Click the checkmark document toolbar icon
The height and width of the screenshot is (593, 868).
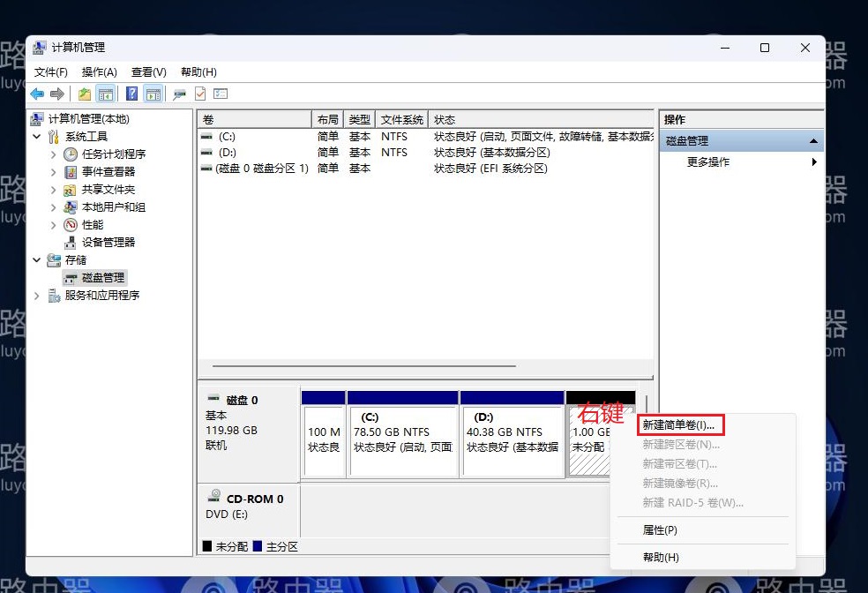click(x=200, y=94)
